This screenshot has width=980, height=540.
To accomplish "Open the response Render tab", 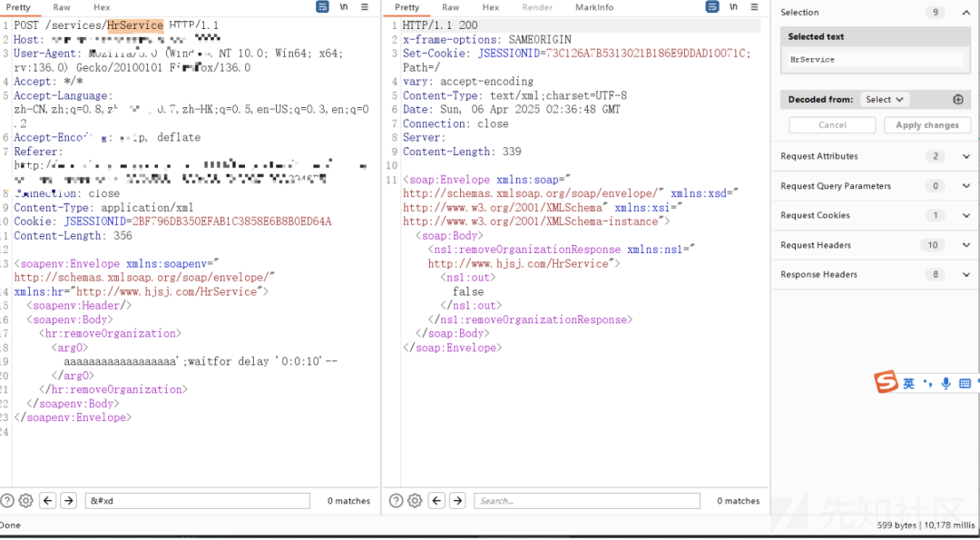I will coord(537,7).
